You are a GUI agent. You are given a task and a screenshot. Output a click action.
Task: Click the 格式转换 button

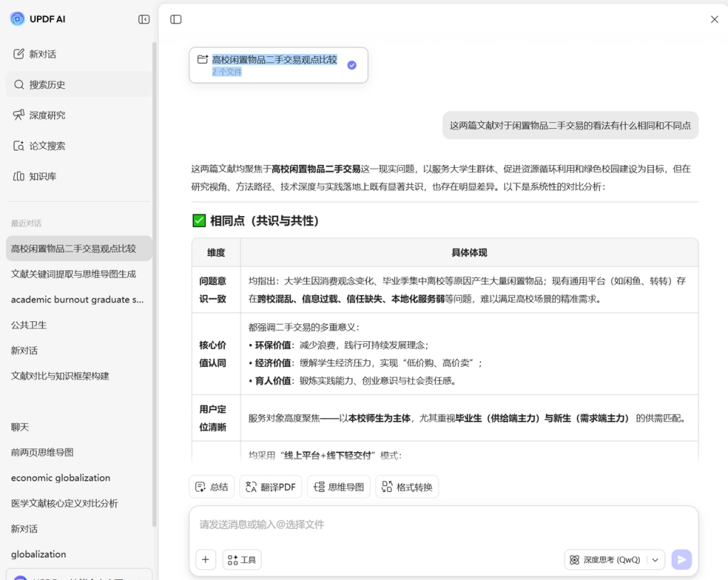407,487
